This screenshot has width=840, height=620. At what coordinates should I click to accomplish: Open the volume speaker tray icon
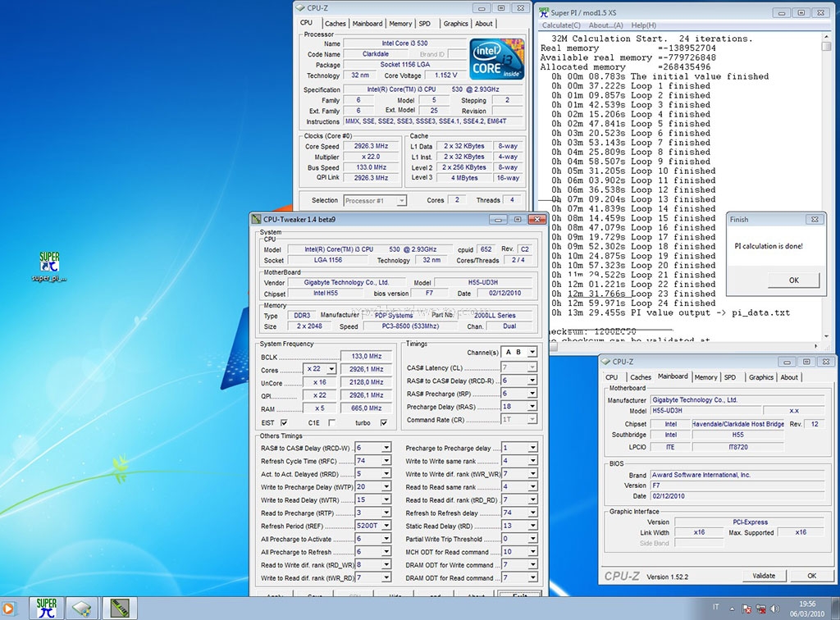774,609
